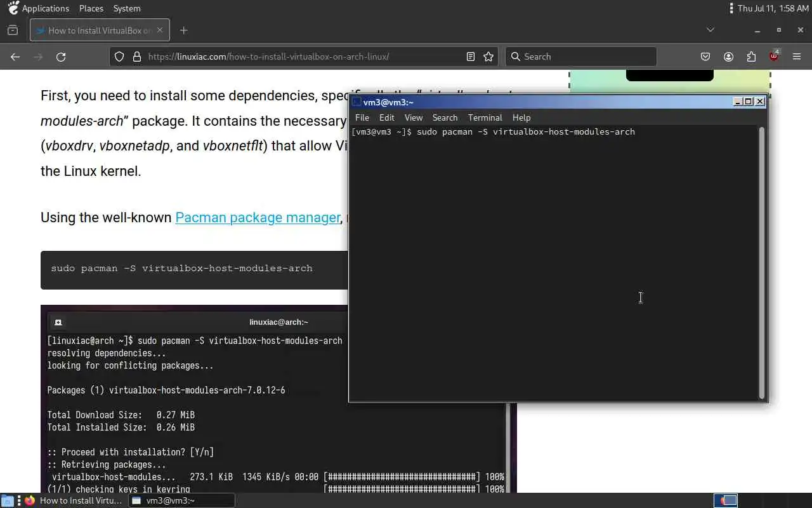Viewport: 812px width, 508px height.
Task: Click the 'looking for conflicting packages...' line
Action: click(x=130, y=365)
